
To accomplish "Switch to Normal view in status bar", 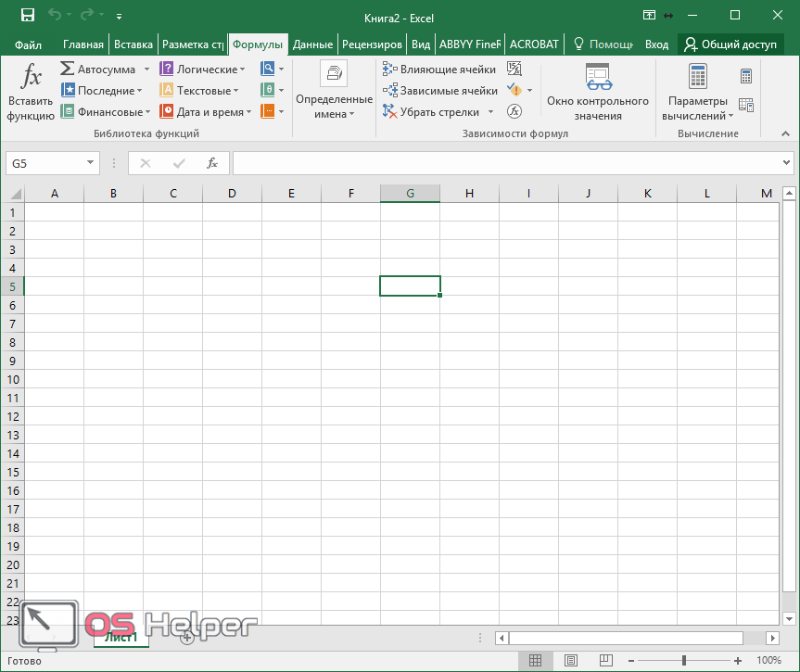I will [536, 661].
